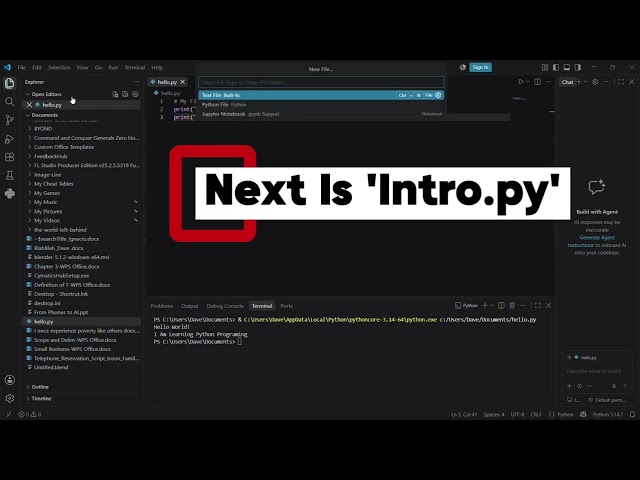
Task: Click Close All Editors icon in Open Editors
Action: coord(135,94)
